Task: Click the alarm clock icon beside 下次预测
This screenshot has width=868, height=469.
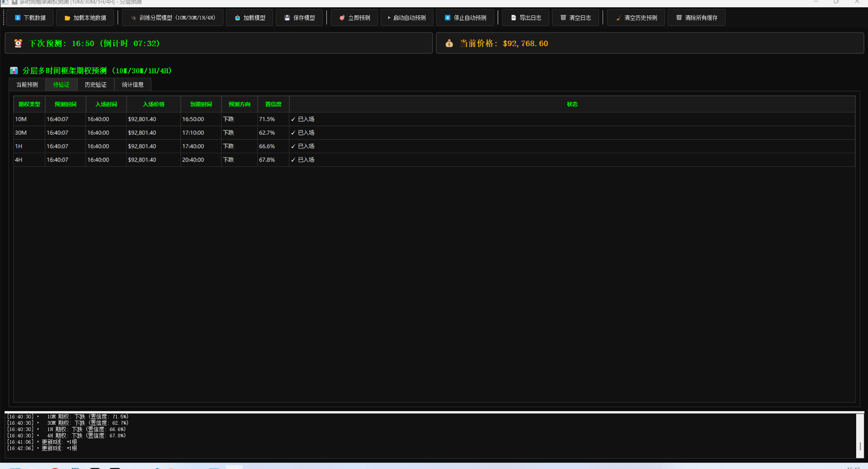Action: pos(18,43)
